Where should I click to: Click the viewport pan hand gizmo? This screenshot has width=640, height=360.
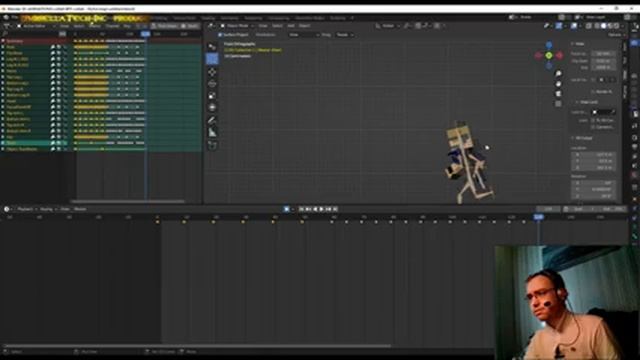pos(558,84)
